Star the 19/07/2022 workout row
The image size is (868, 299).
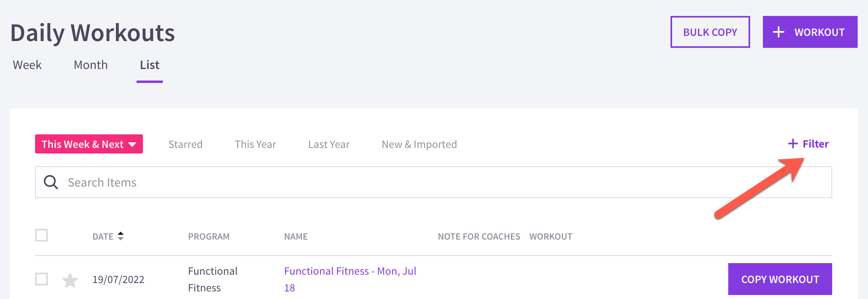pos(70,280)
